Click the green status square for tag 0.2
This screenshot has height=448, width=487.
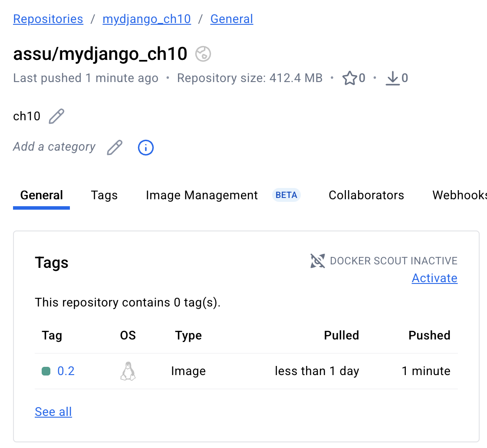[46, 371]
